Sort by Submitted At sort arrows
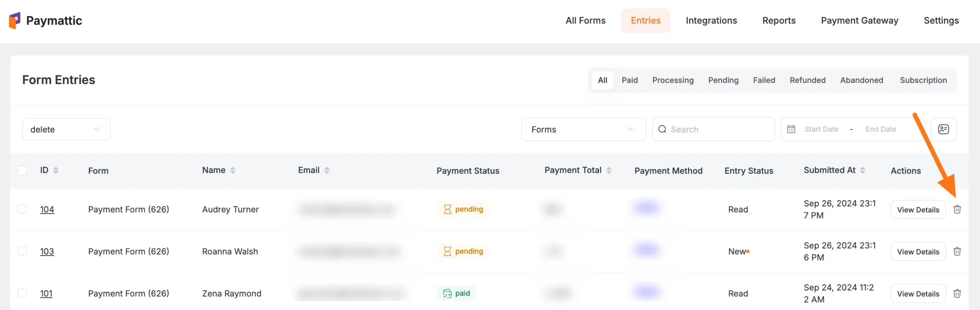 coord(862,171)
